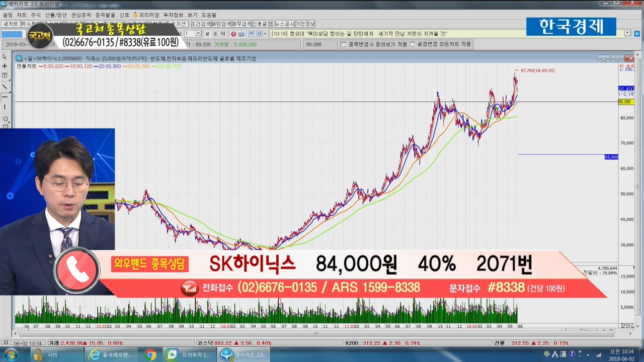Select the crosshair tool in left toolbar
Screen dimensions: 644x362
[5, 66]
